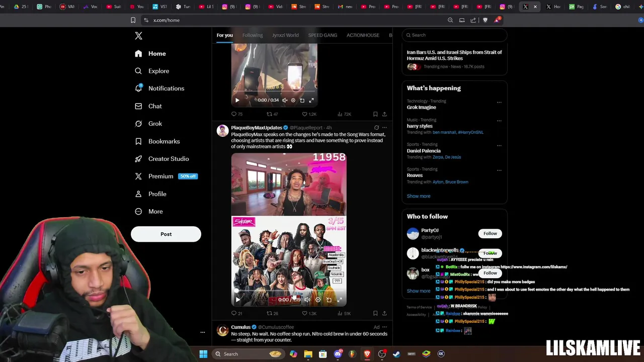
Task: Open Chat in the sidebar
Action: [148, 106]
